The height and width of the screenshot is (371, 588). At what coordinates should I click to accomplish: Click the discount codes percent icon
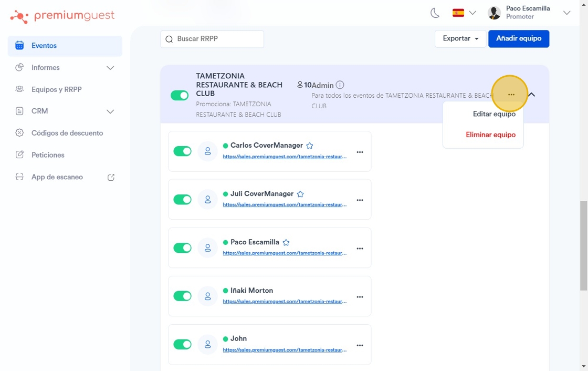coord(19,132)
